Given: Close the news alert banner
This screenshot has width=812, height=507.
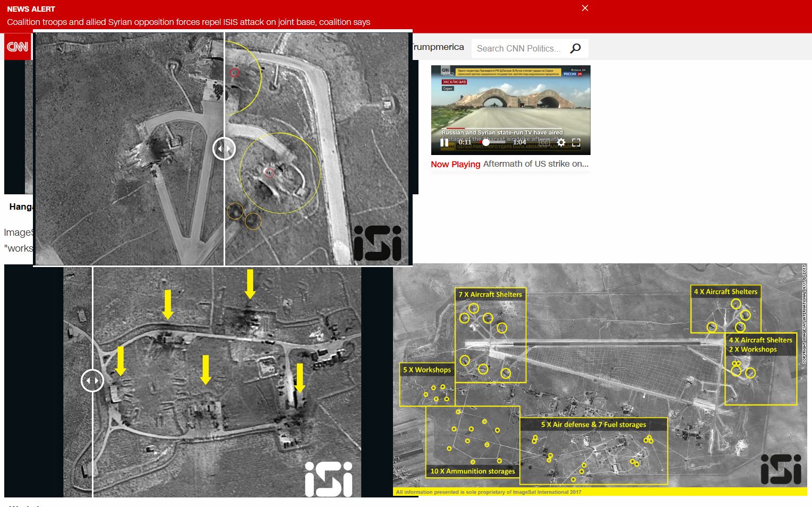Looking at the screenshot, I should pos(585,8).
